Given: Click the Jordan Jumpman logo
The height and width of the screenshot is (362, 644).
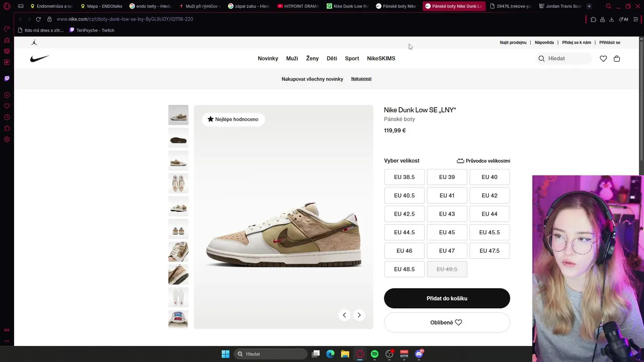Looking at the screenshot, I should (x=34, y=43).
